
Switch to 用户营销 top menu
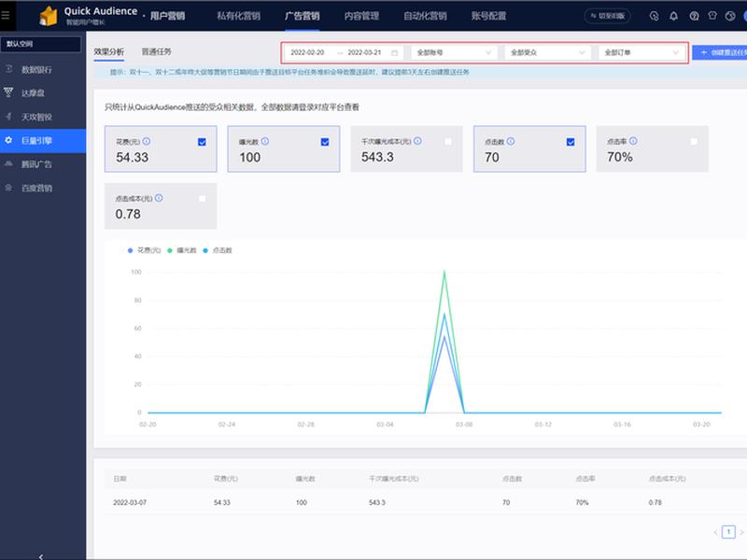click(x=168, y=16)
